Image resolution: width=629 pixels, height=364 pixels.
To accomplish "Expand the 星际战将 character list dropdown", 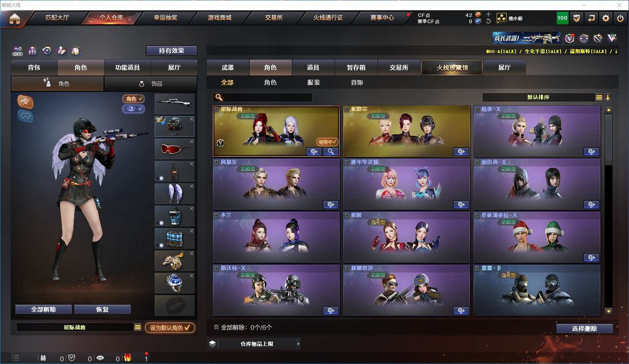I will pyautogui.click(x=138, y=327).
